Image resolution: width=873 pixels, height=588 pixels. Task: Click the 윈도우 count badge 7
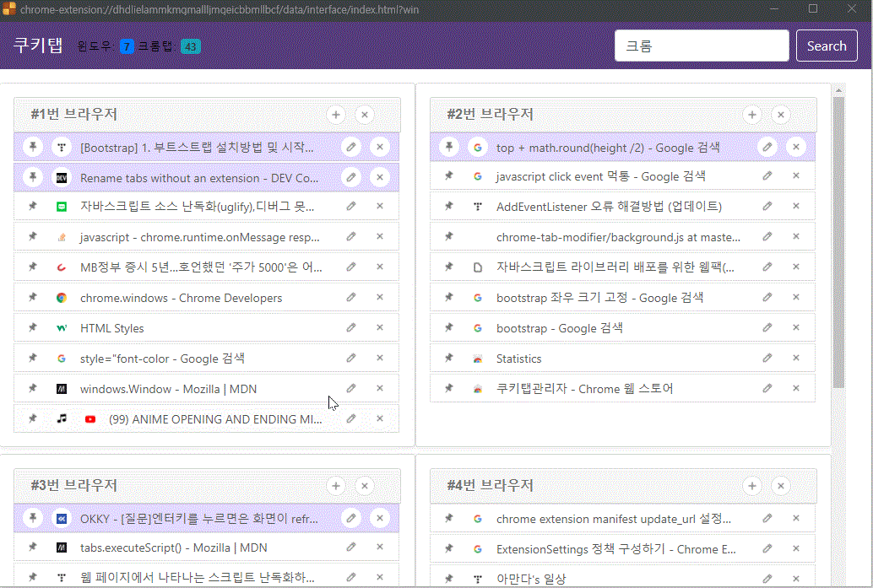127,46
